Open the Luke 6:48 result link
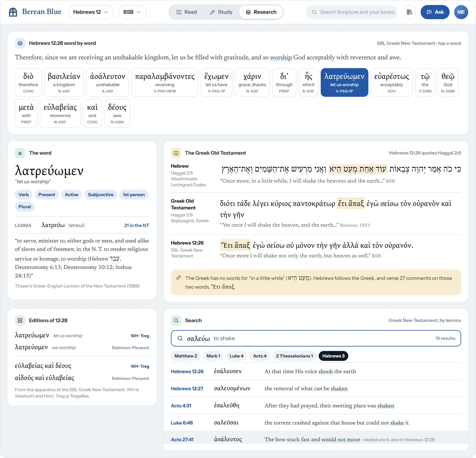This screenshot has width=476, height=458. tap(182, 423)
